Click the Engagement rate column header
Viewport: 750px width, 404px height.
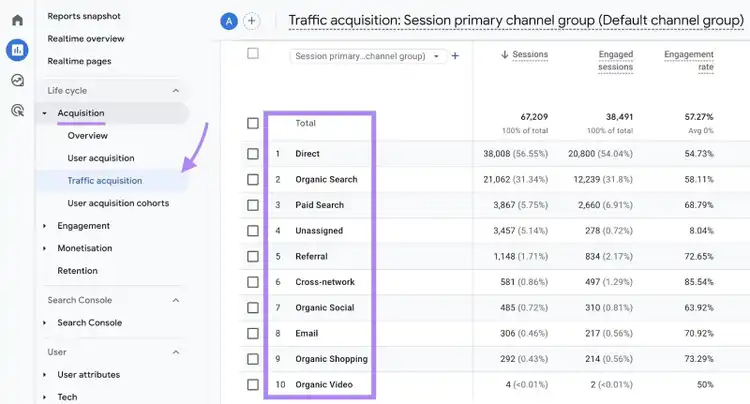689,61
